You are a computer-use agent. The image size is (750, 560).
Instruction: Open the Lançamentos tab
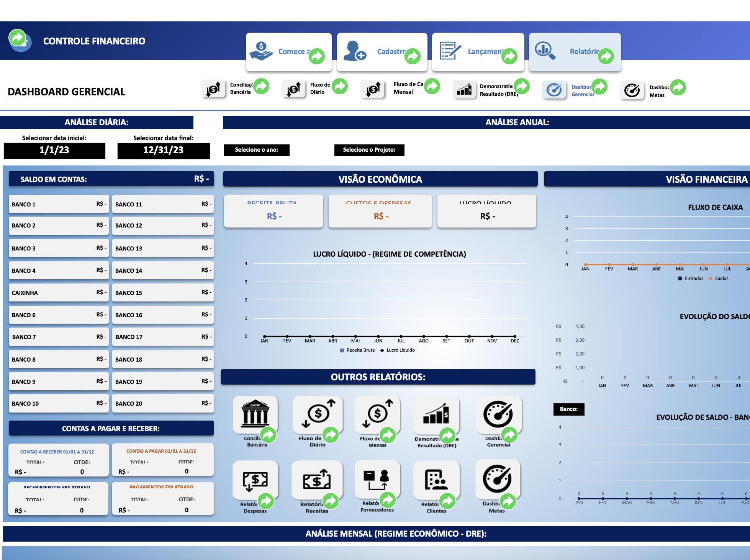[478, 52]
